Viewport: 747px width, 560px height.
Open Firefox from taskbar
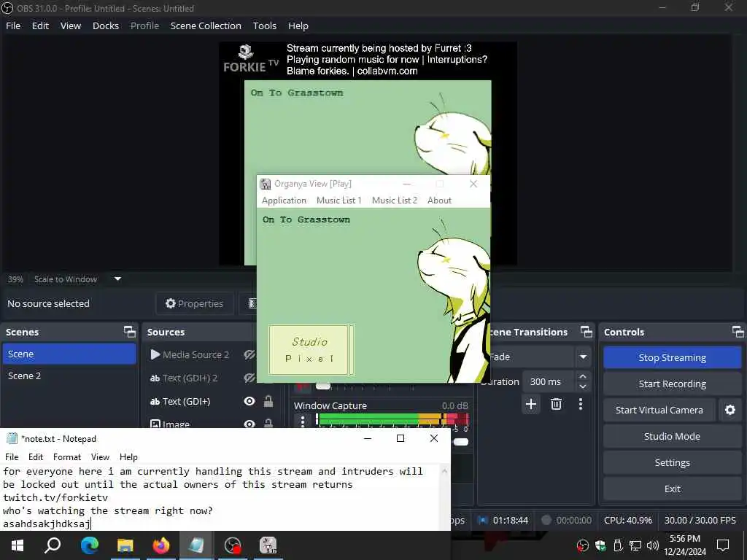click(161, 545)
